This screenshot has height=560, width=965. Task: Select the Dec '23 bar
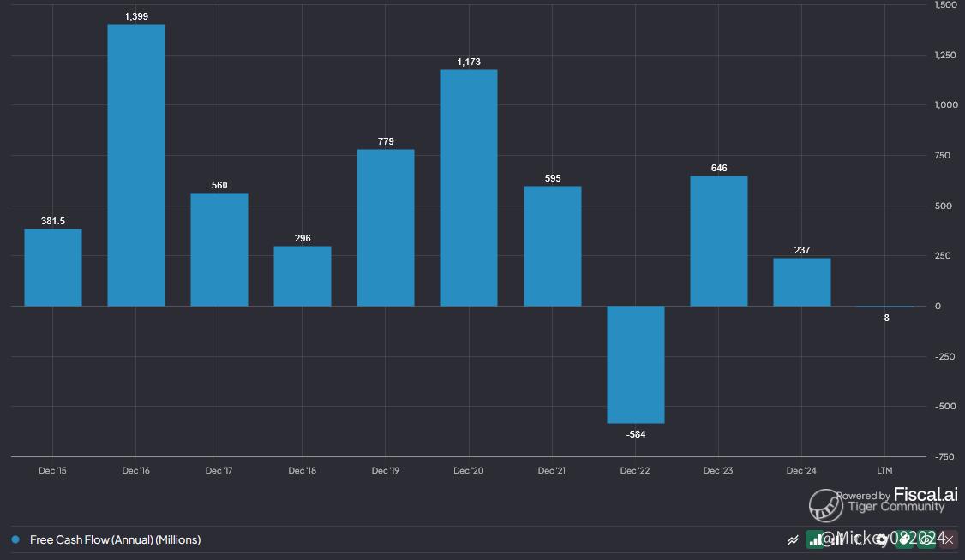pos(718,241)
